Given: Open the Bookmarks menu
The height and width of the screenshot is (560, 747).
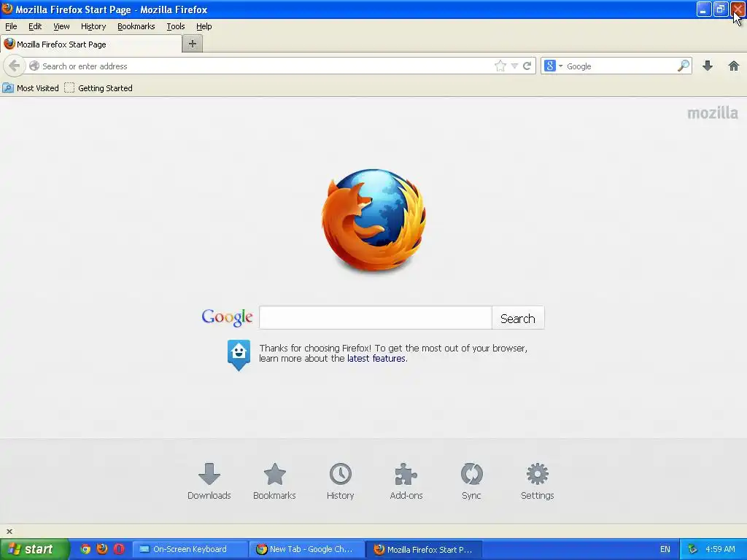Looking at the screenshot, I should pyautogui.click(x=136, y=26).
